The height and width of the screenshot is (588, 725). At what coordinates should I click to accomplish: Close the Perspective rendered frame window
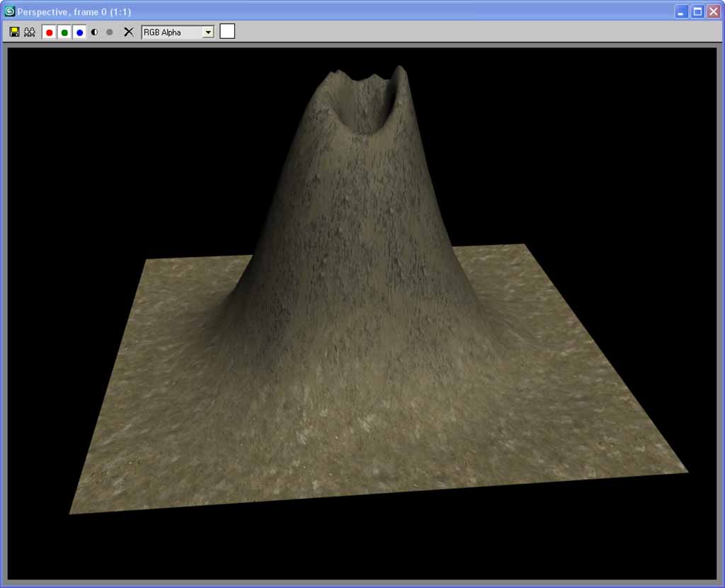click(x=713, y=11)
